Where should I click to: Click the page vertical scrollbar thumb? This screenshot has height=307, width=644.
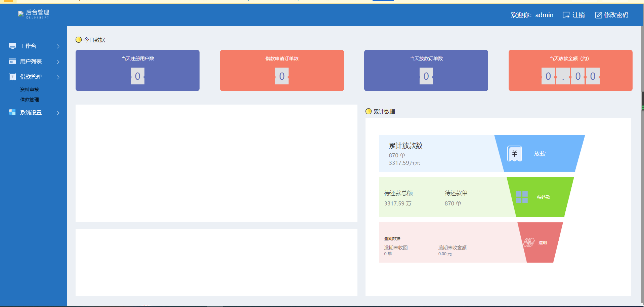pyautogui.click(x=643, y=101)
